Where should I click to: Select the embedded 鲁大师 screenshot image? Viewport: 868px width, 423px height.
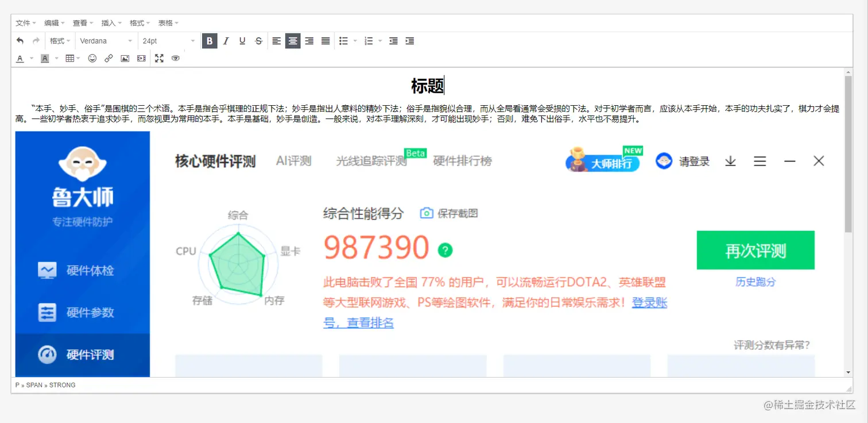427,254
